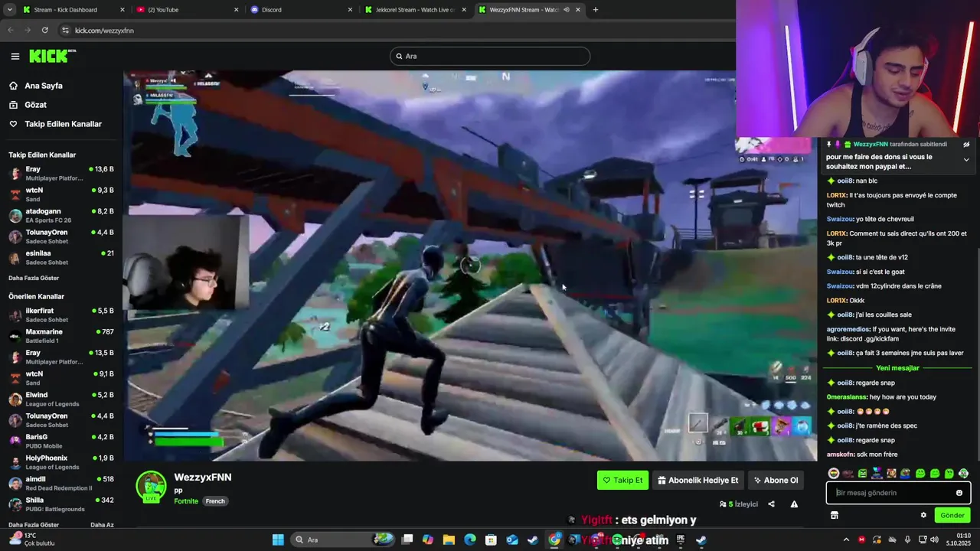
Task: Switch to the Discord tab
Action: click(x=301, y=10)
